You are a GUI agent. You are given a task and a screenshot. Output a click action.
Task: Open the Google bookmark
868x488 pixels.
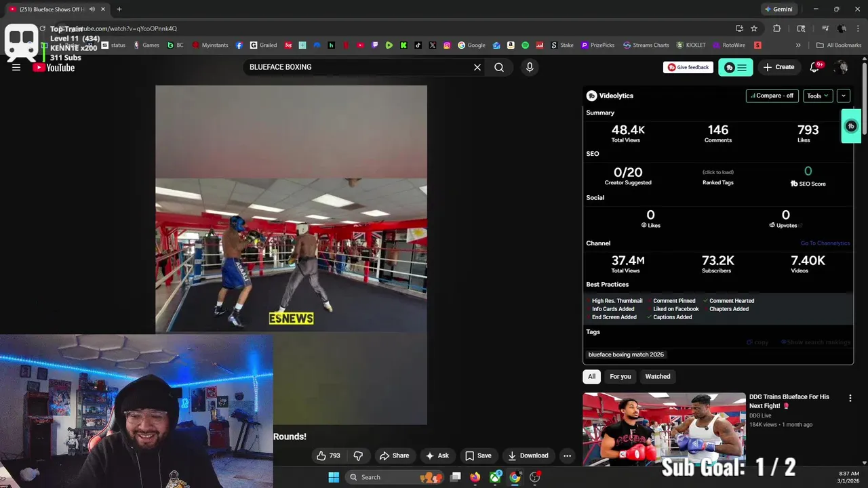coord(471,45)
